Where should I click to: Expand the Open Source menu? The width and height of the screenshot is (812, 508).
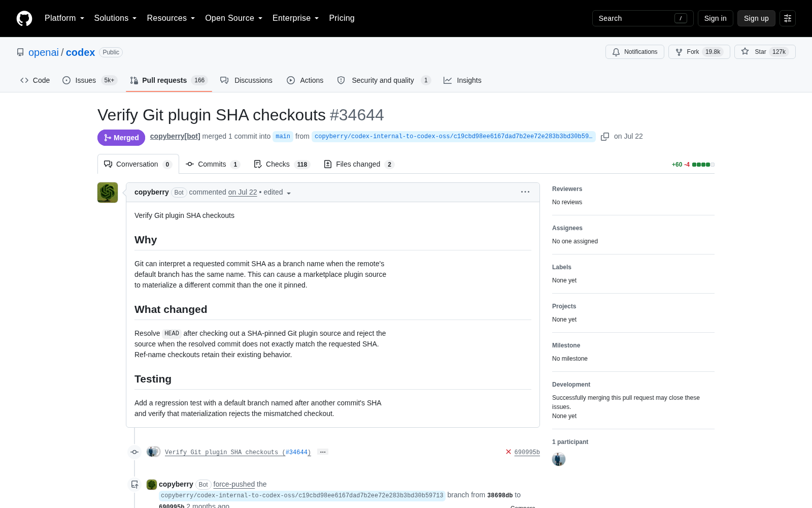coord(234,18)
